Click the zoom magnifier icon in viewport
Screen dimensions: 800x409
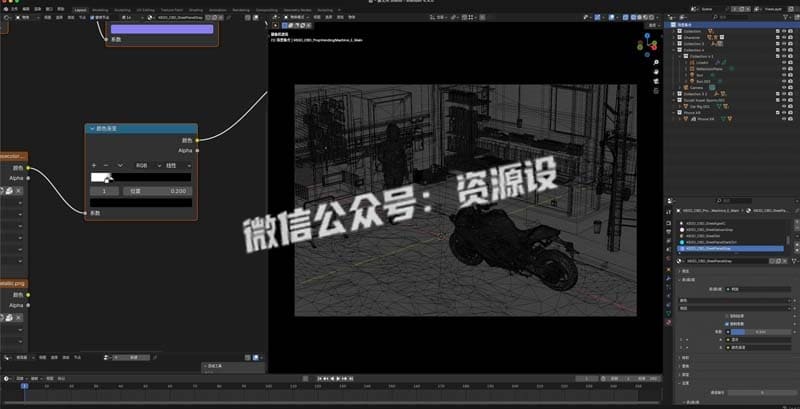656,62
